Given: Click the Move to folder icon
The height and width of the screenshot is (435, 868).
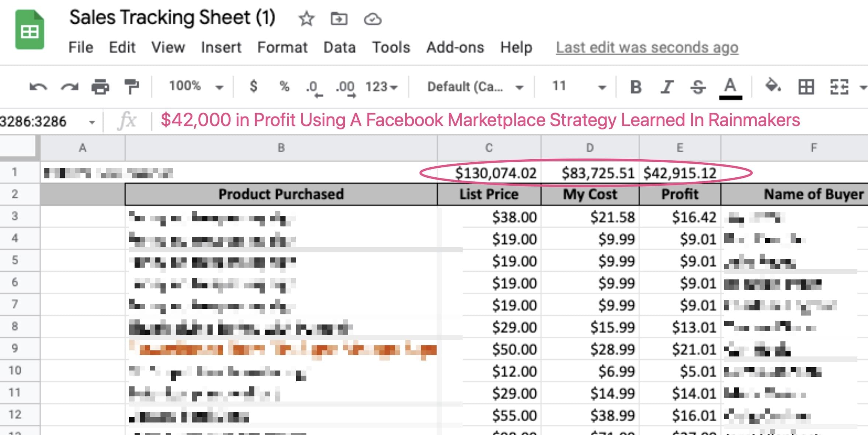Looking at the screenshot, I should click(339, 18).
